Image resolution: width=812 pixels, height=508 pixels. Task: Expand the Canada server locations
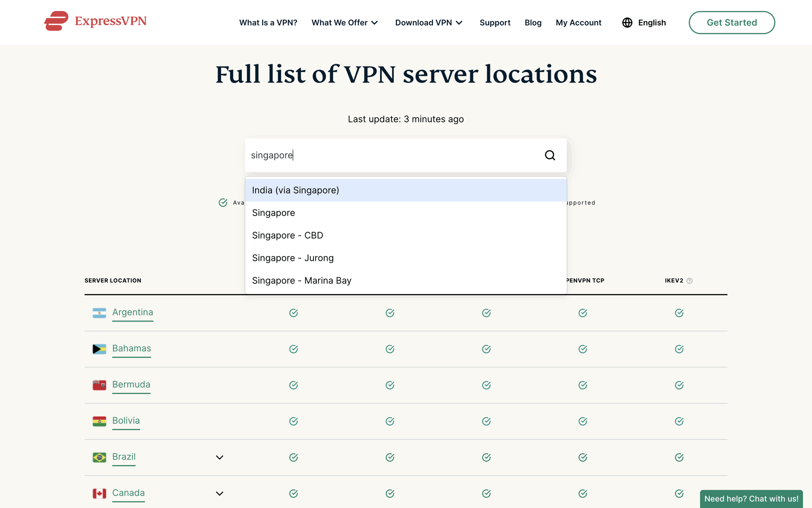219,494
